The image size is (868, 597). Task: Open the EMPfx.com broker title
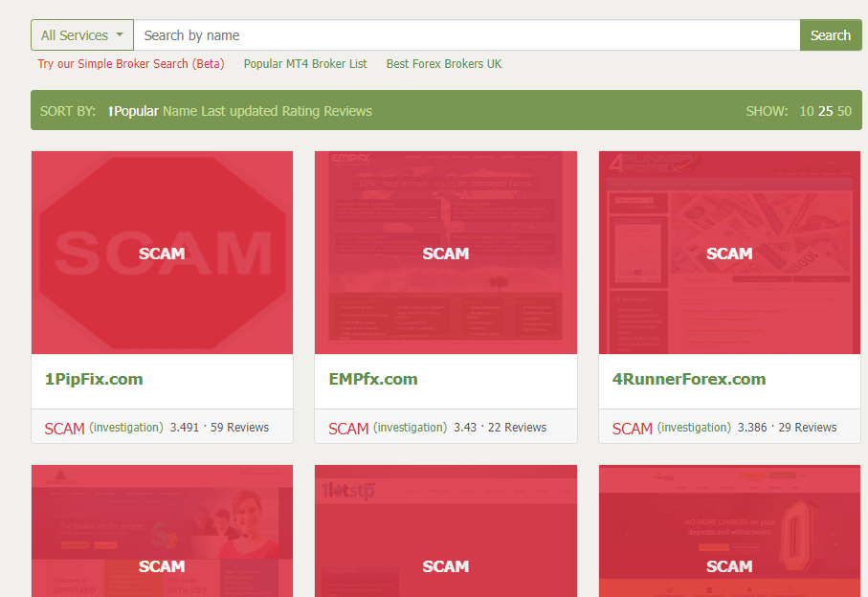tap(373, 380)
